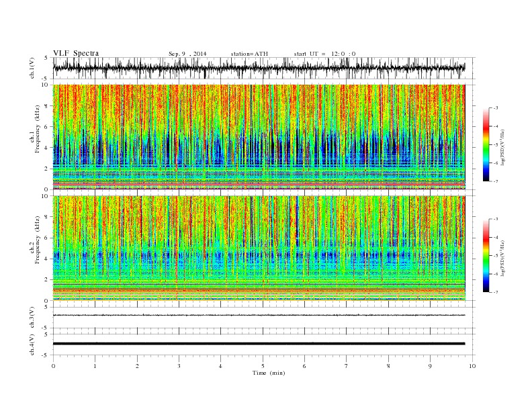This screenshot has height=411, width=532.
Task: Click inside the ch.2 frequency spectrogram
Action: 259,248
